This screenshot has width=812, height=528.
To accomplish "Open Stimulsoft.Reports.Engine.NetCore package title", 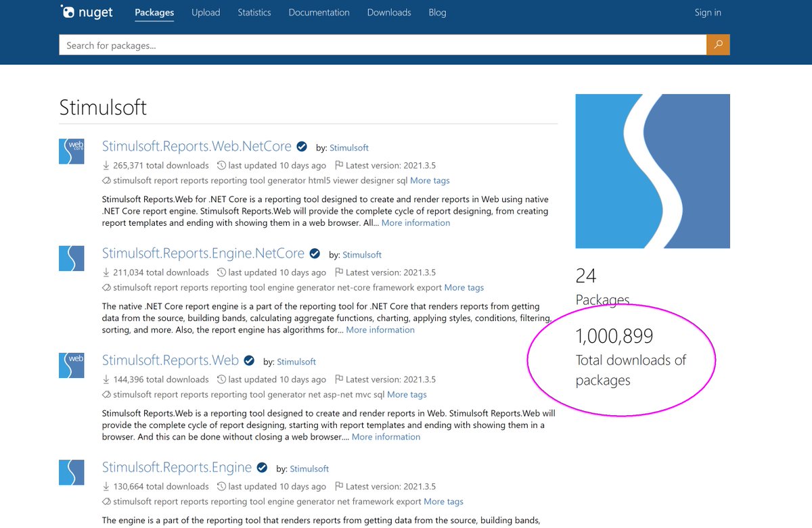I will 203,254.
